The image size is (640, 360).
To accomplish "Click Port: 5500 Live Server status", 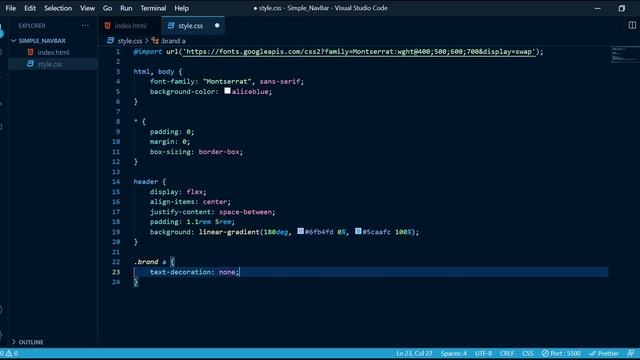I will click(x=561, y=353).
